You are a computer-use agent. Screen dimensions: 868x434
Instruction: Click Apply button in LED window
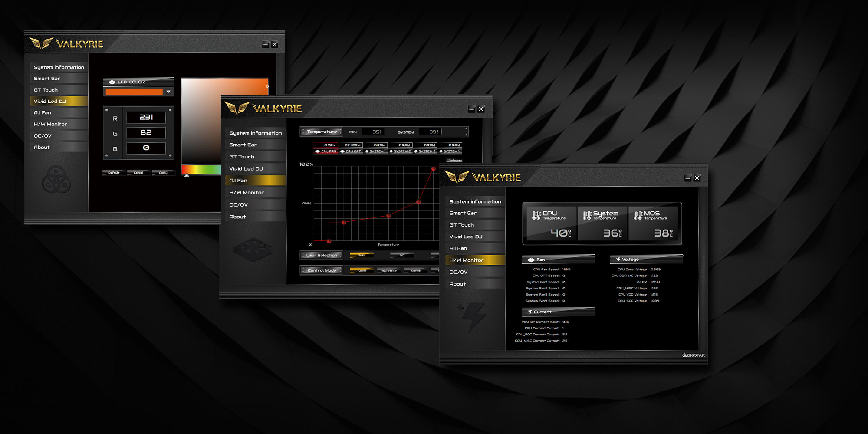click(x=163, y=173)
